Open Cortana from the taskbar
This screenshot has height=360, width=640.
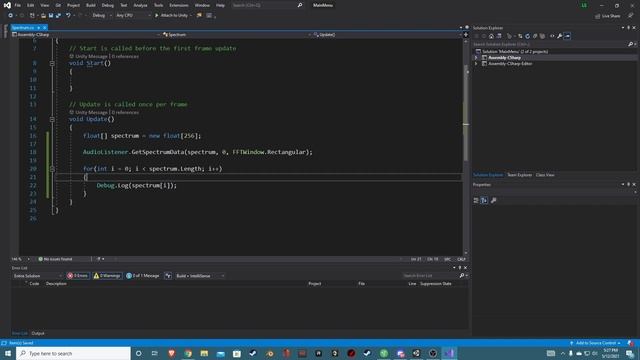coord(138,353)
